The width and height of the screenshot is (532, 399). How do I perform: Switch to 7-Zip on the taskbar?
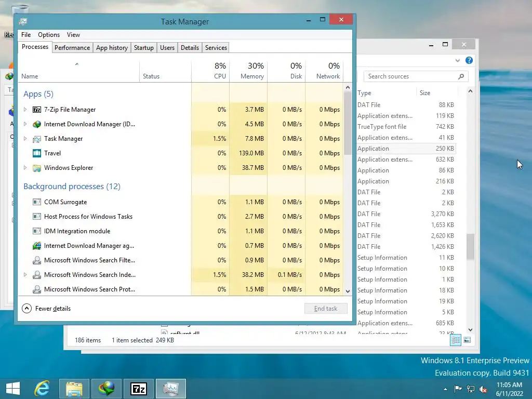point(139,389)
